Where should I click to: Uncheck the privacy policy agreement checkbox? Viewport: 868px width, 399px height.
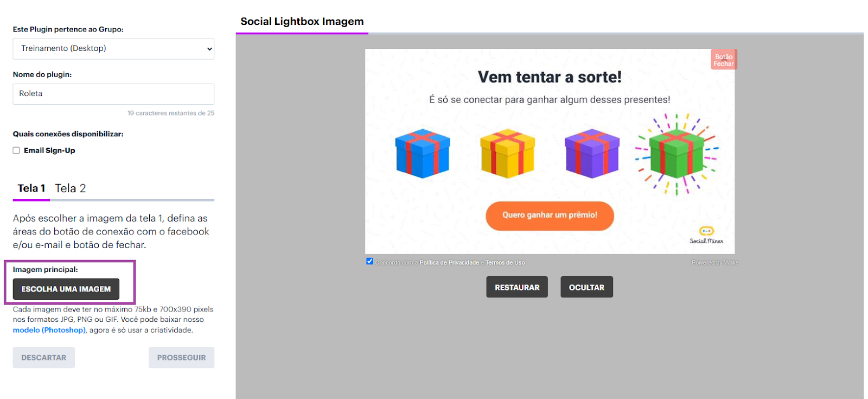click(369, 261)
